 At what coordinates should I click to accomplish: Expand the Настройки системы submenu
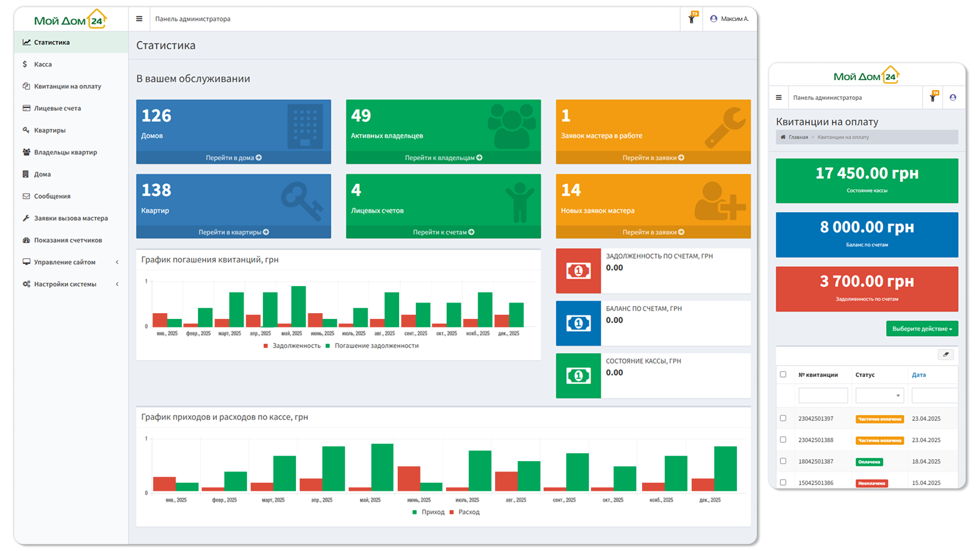click(x=65, y=284)
